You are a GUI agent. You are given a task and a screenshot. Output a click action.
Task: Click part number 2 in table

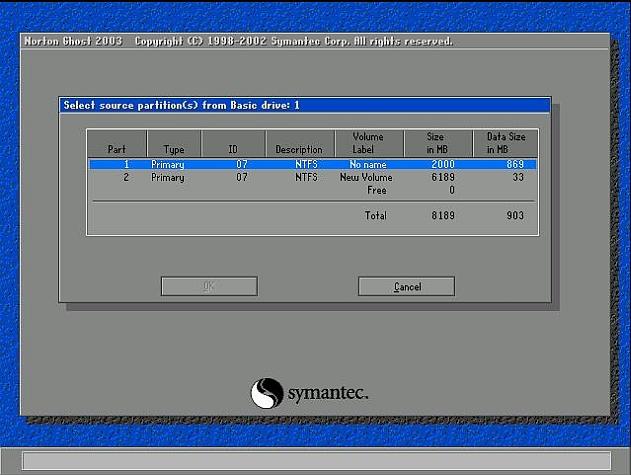(126, 177)
